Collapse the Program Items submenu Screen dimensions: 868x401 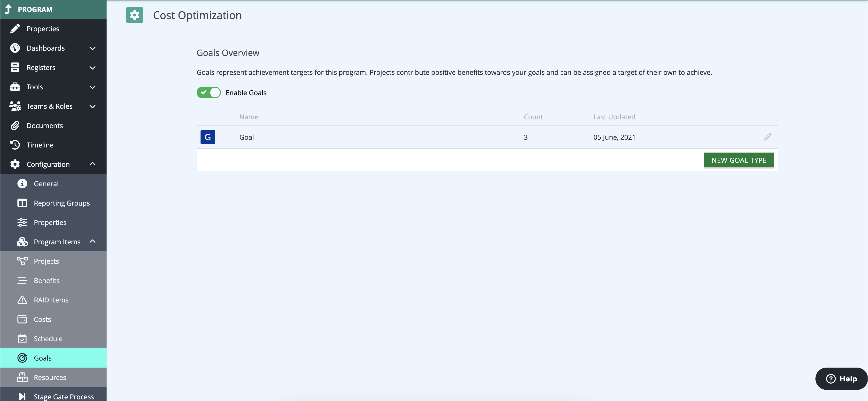(x=93, y=242)
